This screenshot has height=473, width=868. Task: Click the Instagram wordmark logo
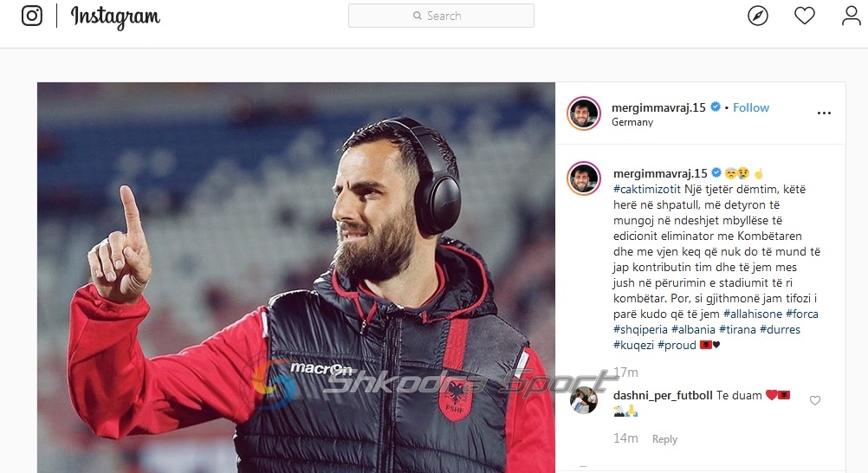pos(115,17)
